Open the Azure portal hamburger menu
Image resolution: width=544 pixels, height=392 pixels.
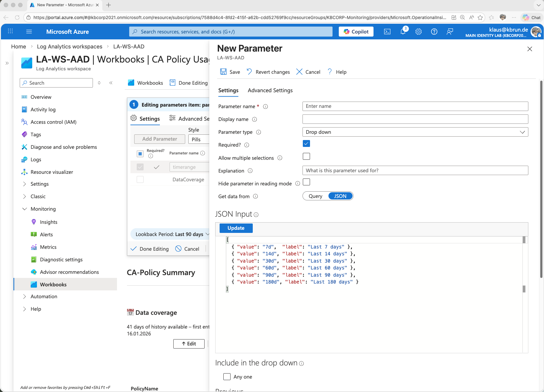29,32
